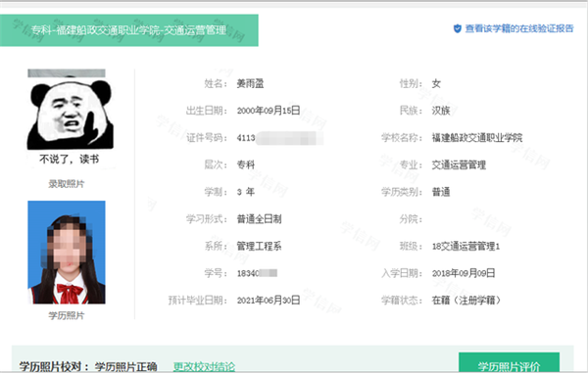Click the department value 管理工程系
This screenshot has width=588, height=373.
(x=259, y=246)
